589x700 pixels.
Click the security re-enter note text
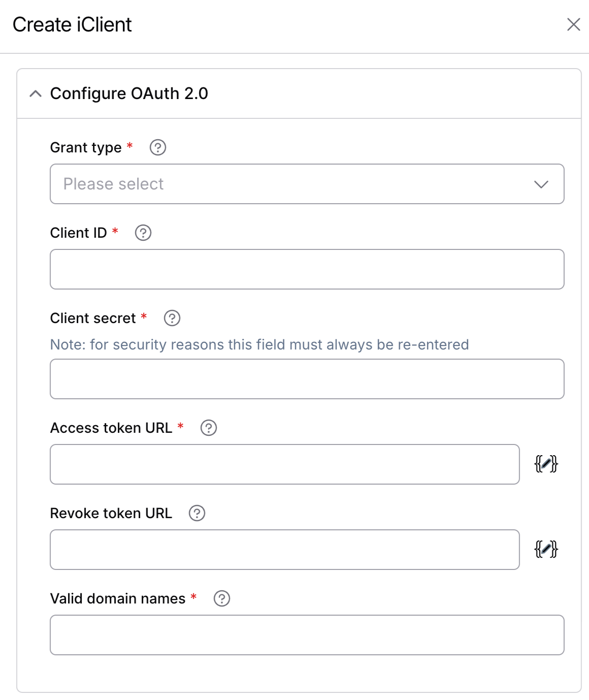coord(259,344)
